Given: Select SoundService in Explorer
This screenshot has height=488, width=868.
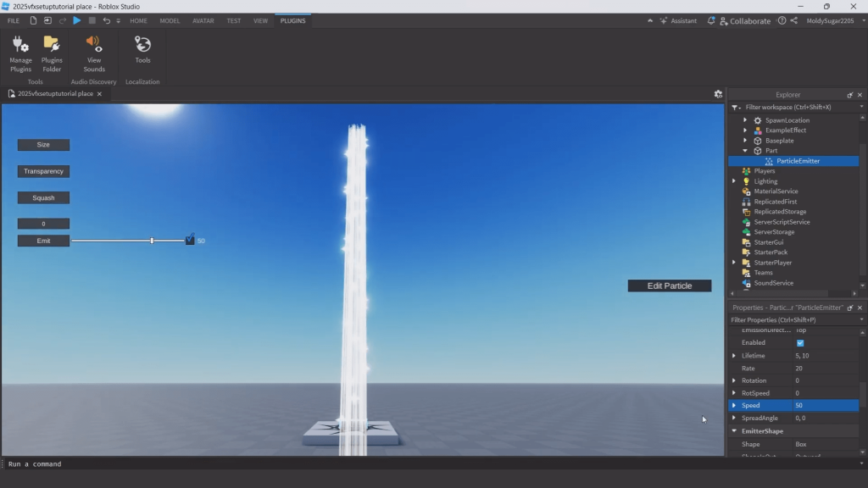Looking at the screenshot, I should point(773,283).
